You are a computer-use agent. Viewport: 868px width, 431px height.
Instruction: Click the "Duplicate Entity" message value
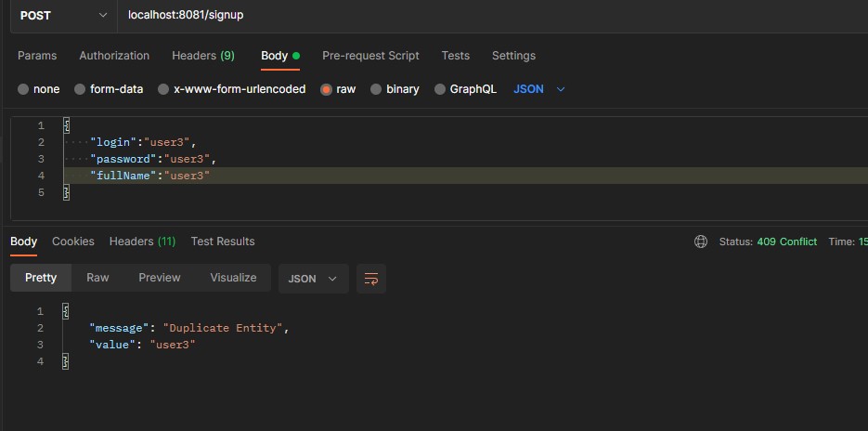click(223, 328)
